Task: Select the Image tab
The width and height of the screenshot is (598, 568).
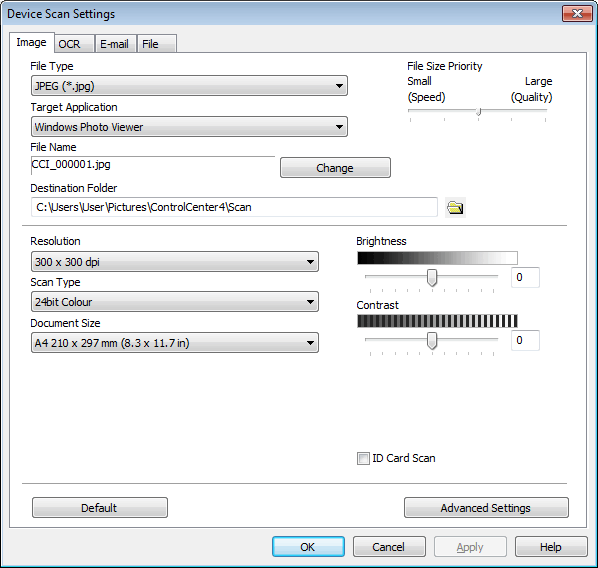Action: point(32,42)
